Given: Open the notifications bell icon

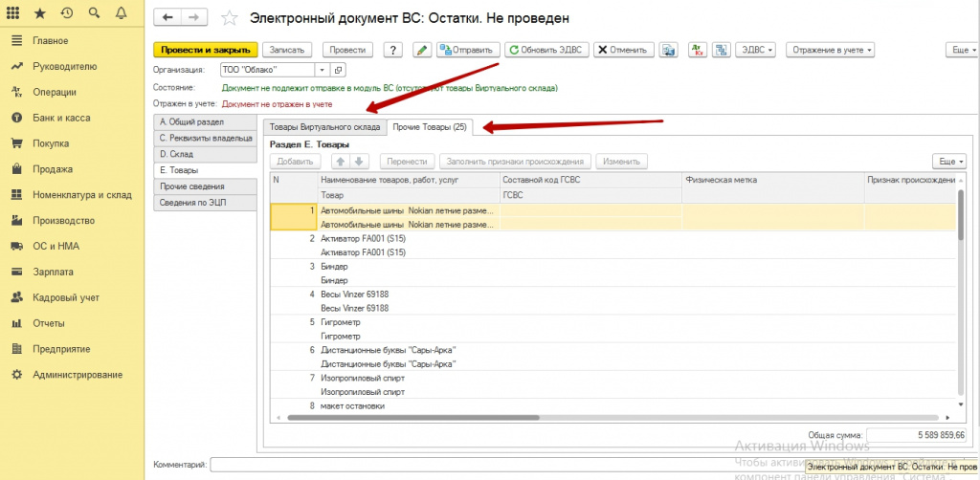Looking at the screenshot, I should point(122,12).
